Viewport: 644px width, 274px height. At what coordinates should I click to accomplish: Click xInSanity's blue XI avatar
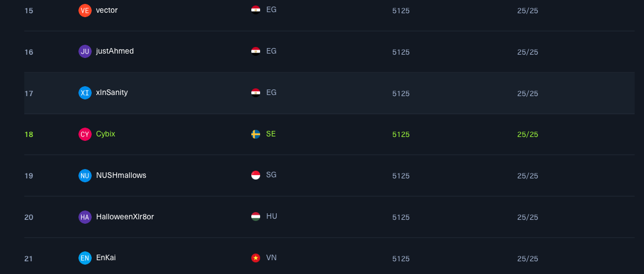85,93
